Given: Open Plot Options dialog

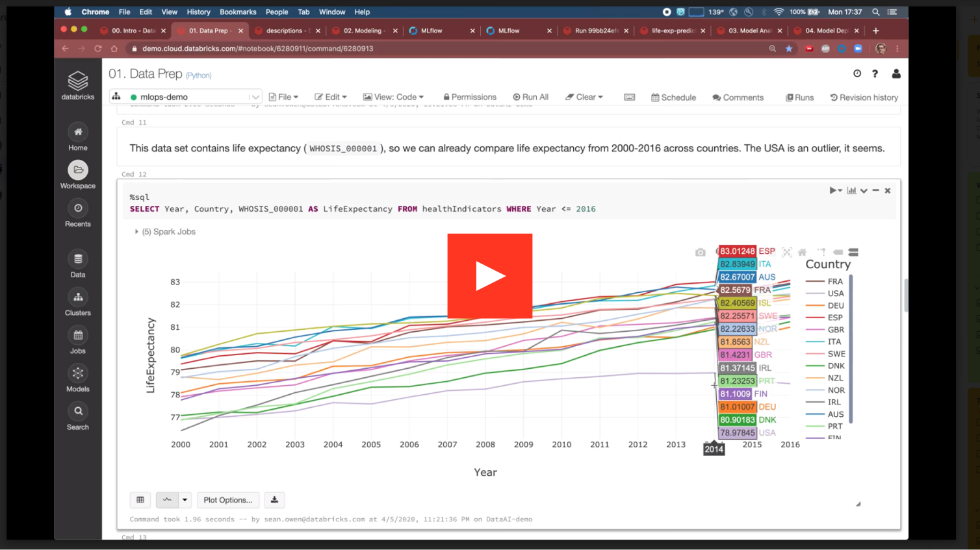Looking at the screenshot, I should [227, 500].
